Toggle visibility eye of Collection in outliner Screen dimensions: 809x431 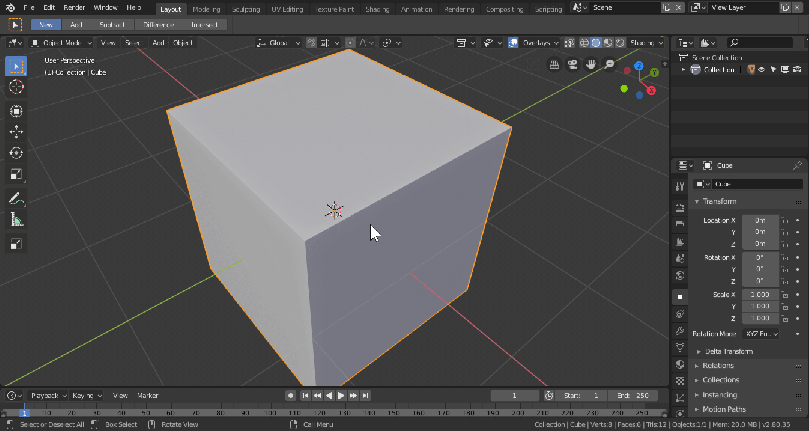pos(761,70)
